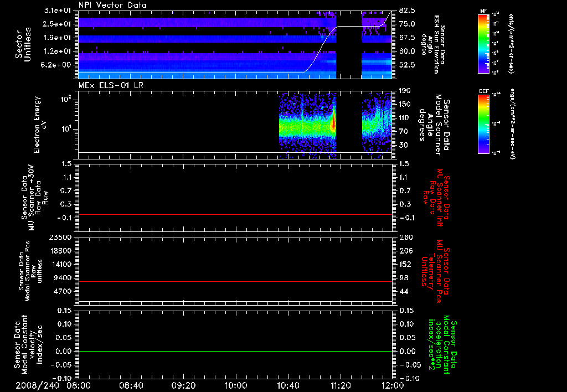
Task: Click the NF color scale bar
Action: (482, 44)
